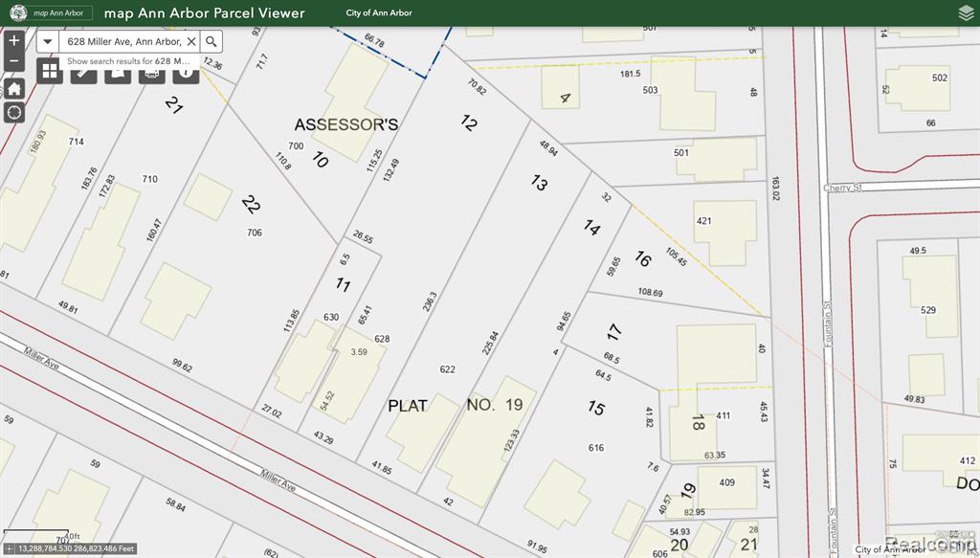The height and width of the screenshot is (558, 980).
Task: Open the layers list icon in header
Action: click(x=966, y=12)
